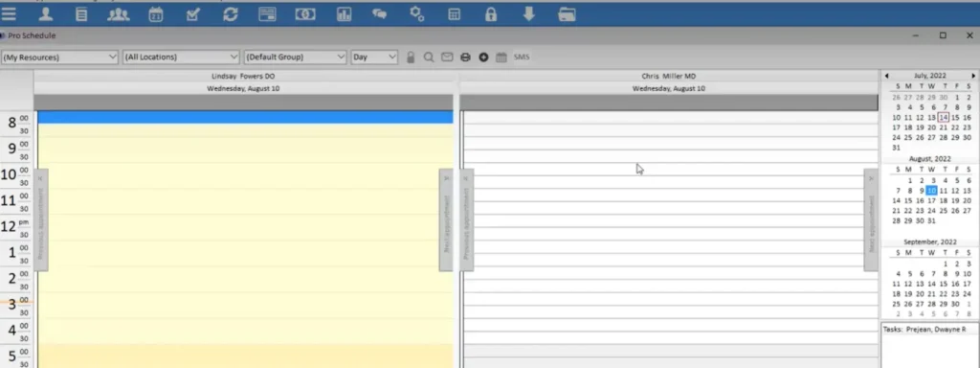Viewport: 980px width, 368px height.
Task: Click the plus add appointment icon
Action: coord(483,57)
